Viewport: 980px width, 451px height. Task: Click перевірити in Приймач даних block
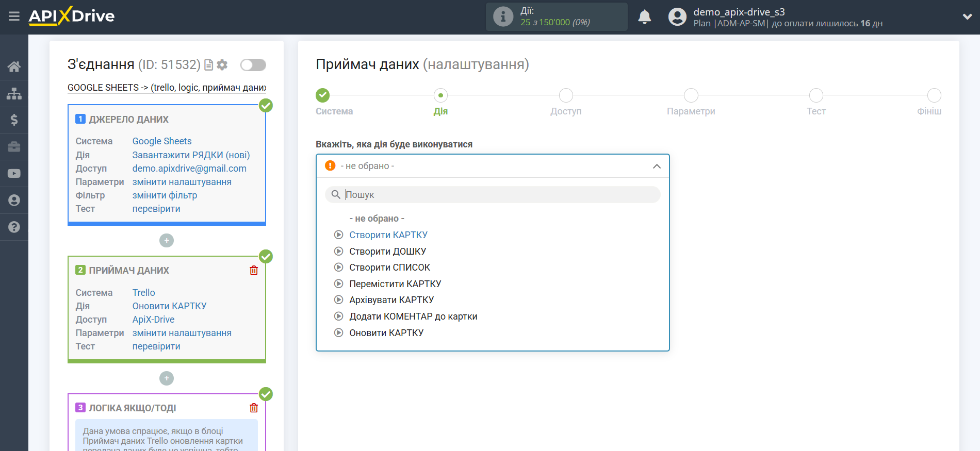(156, 346)
